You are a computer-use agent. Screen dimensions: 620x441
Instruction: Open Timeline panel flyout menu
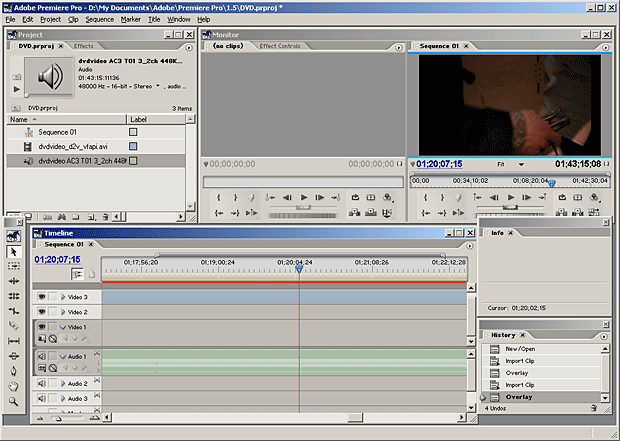coord(469,246)
